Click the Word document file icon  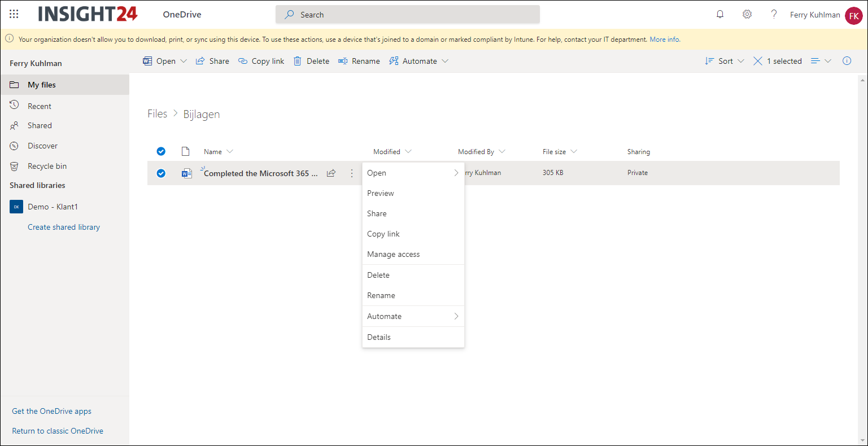tap(186, 173)
